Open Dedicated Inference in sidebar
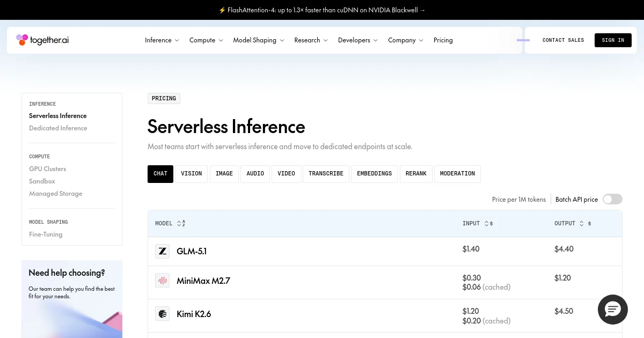 coord(58,128)
